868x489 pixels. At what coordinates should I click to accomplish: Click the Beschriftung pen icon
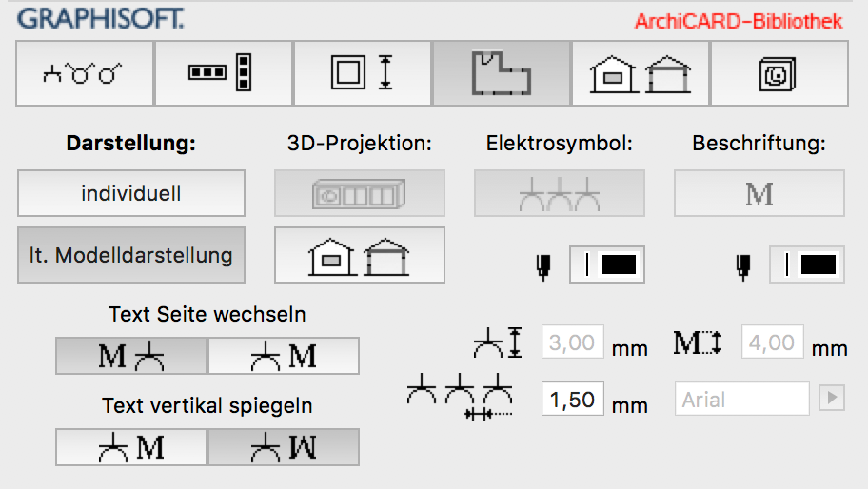[743, 266]
